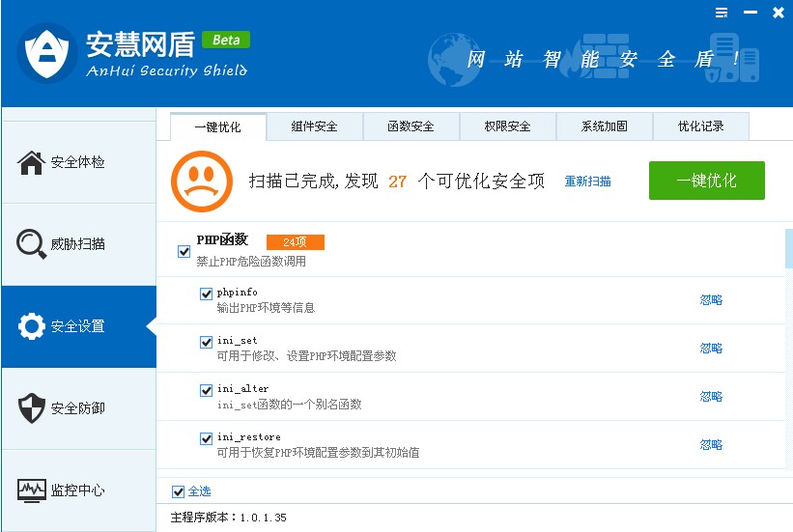Click the monitor icon for 监控中心
This screenshot has width=793, height=532.
click(x=31, y=490)
